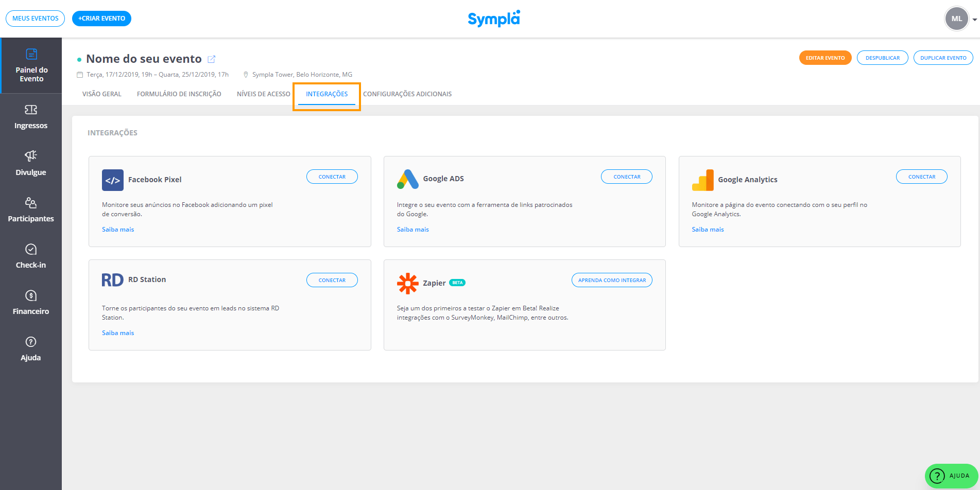Connect the RD Station integration
The height and width of the screenshot is (490, 980).
332,280
